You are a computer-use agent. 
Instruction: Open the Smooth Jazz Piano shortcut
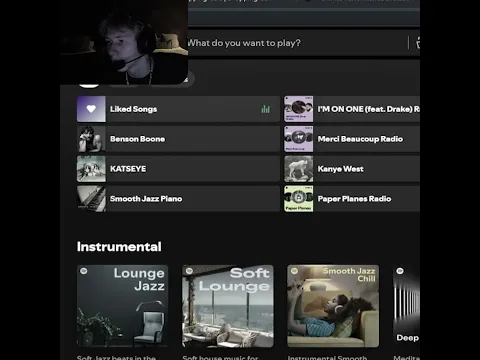pyautogui.click(x=178, y=199)
